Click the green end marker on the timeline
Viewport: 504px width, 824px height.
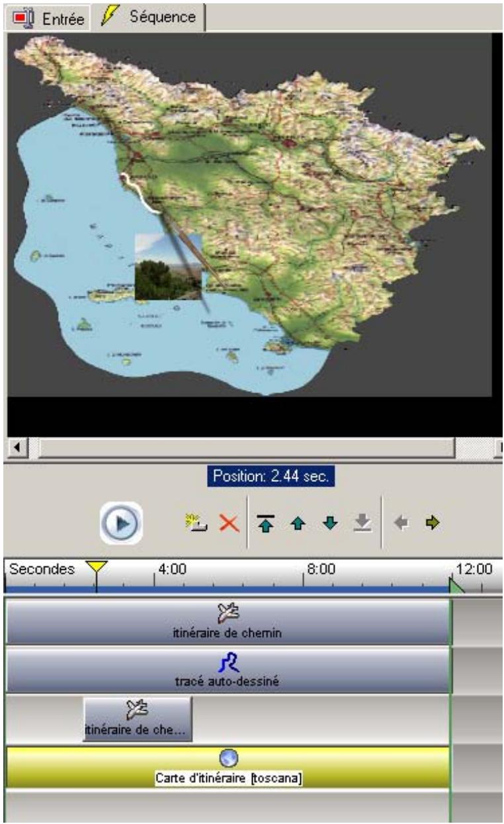[456, 586]
